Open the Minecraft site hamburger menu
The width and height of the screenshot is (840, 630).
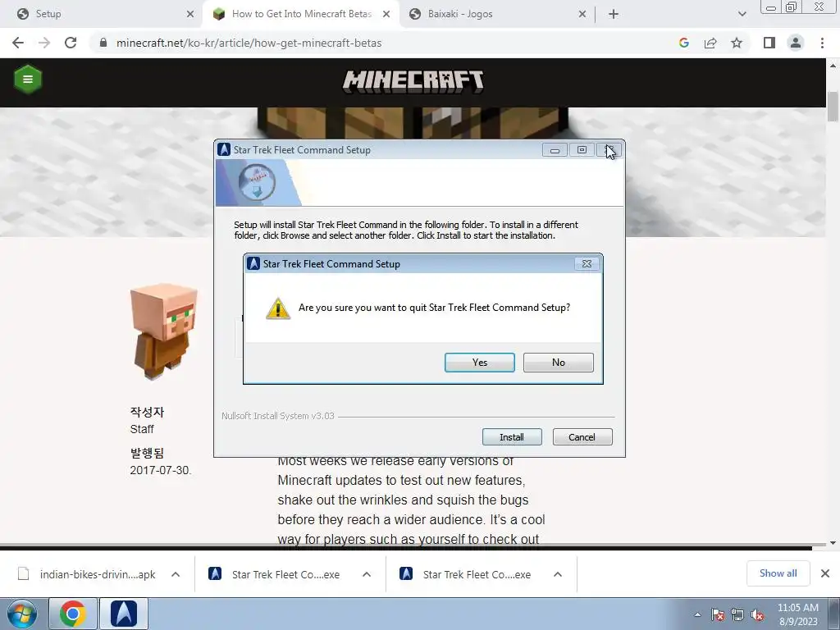[28, 80]
